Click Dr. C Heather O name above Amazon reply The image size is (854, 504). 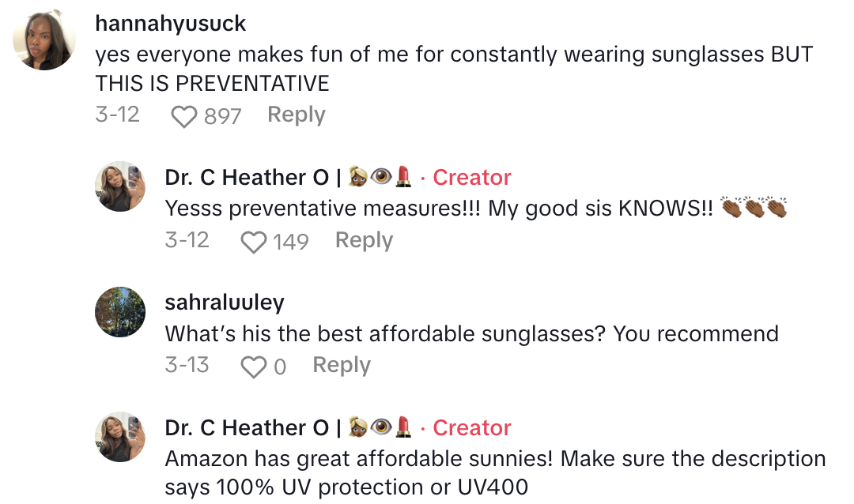(247, 428)
